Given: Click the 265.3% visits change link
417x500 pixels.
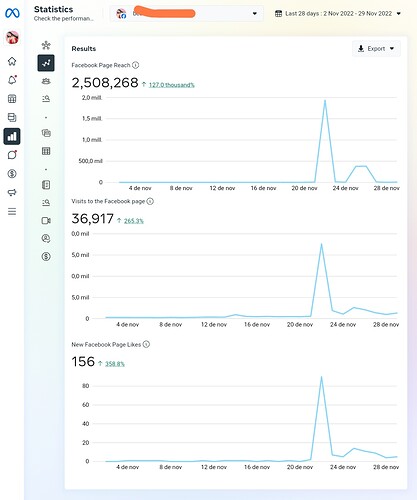Looking at the screenshot, I should pyautogui.click(x=134, y=221).
